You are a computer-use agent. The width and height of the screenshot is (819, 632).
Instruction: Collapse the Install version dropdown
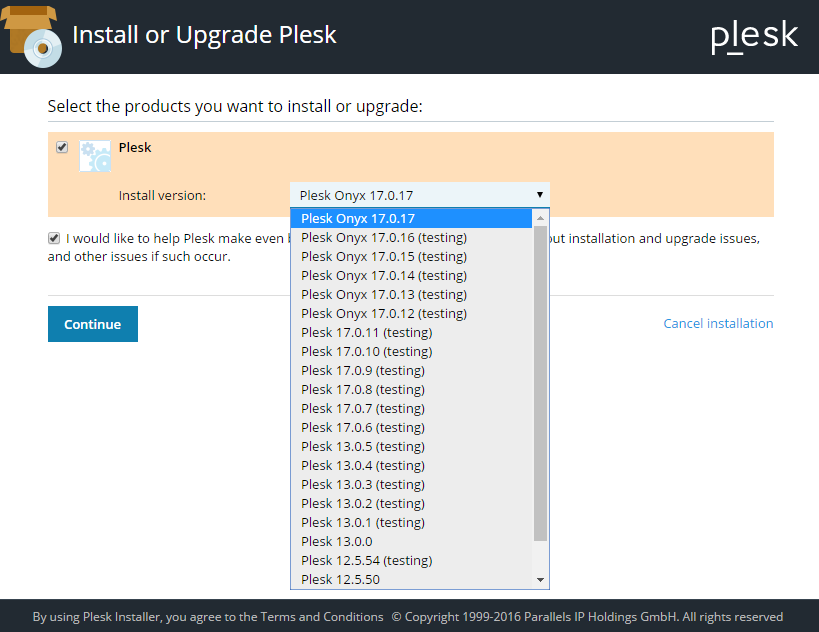(419, 195)
